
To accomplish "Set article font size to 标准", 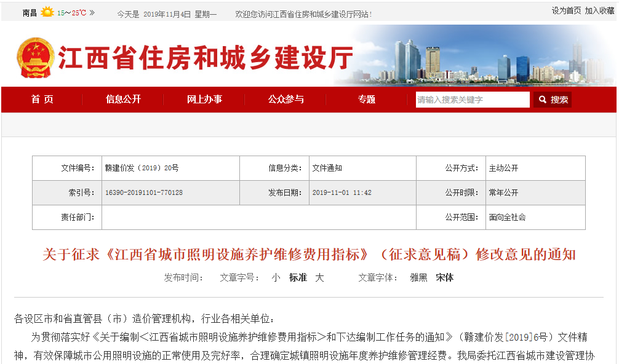I will [298, 278].
